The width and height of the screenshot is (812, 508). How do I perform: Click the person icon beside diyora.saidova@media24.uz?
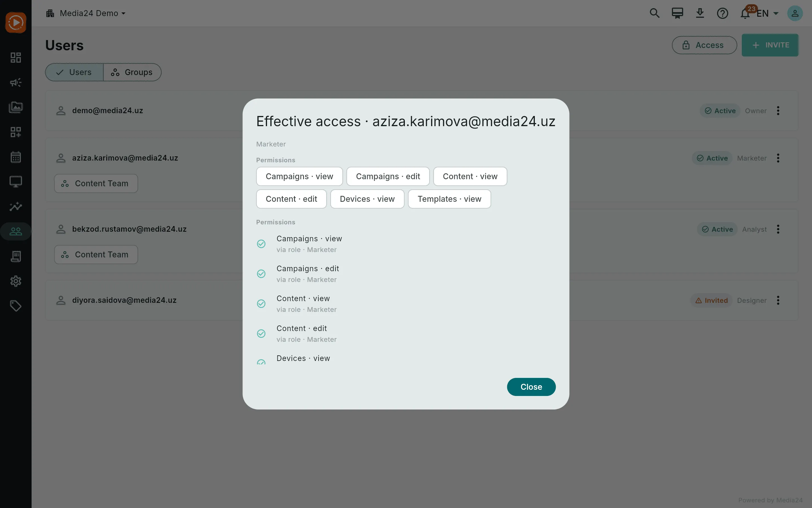pos(61,300)
